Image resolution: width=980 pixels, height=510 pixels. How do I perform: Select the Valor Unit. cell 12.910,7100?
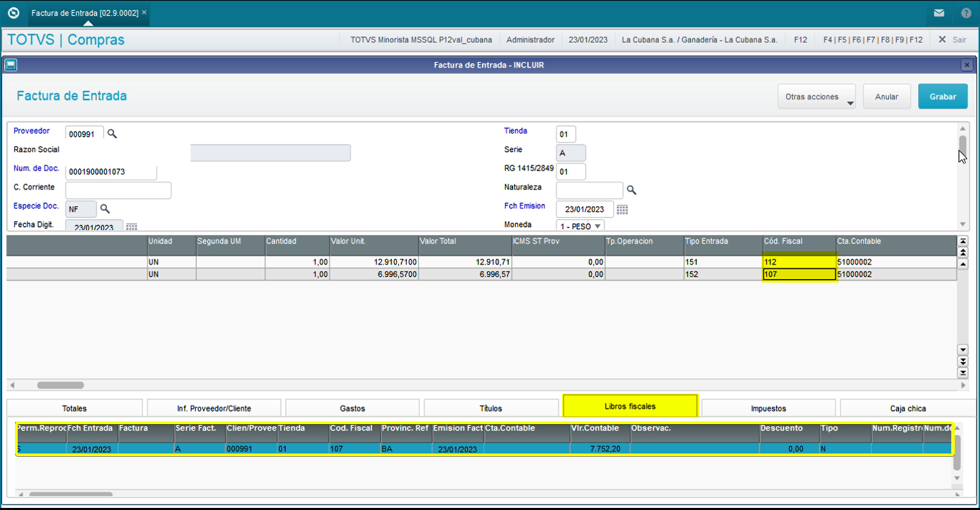tap(374, 261)
